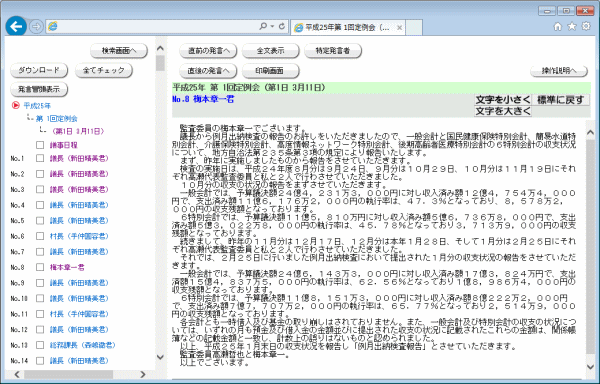Select the 平成25年第1回定例会 browser tab
The image size is (600, 384).
pyautogui.click(x=347, y=28)
